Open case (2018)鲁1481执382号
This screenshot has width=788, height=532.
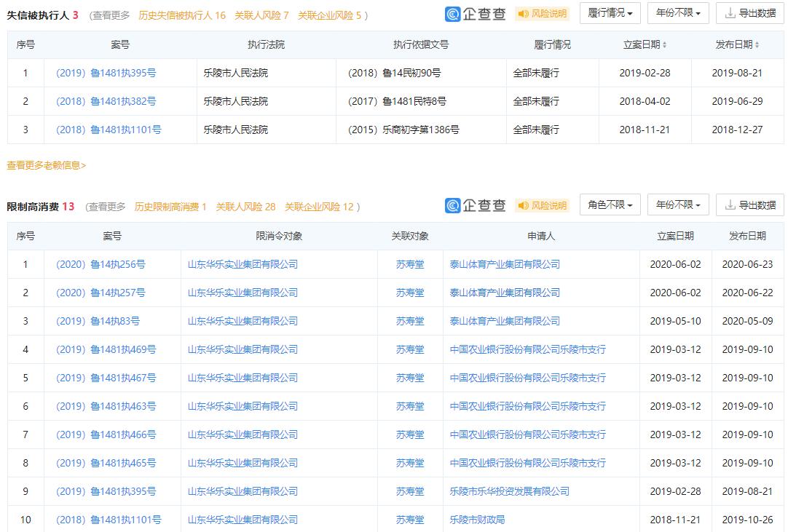[x=106, y=101]
